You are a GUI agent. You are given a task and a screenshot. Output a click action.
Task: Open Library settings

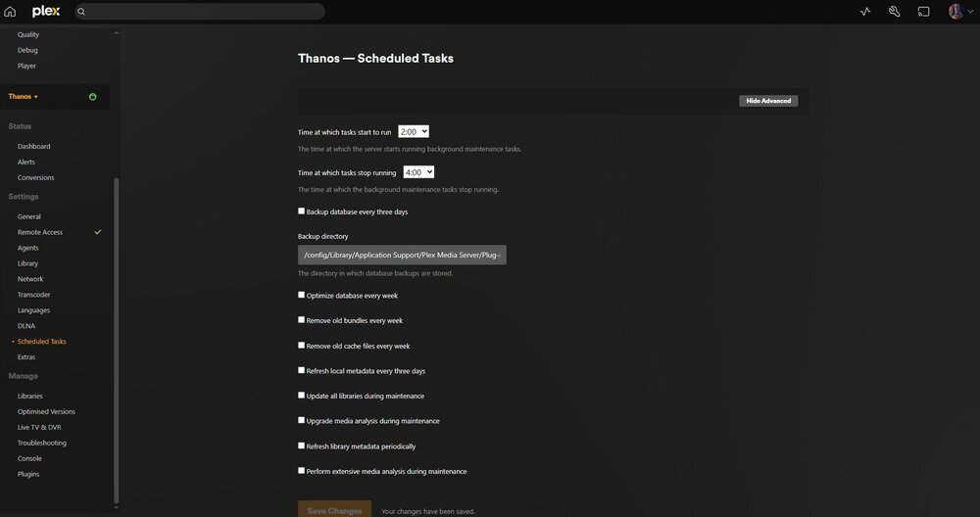[x=27, y=263]
